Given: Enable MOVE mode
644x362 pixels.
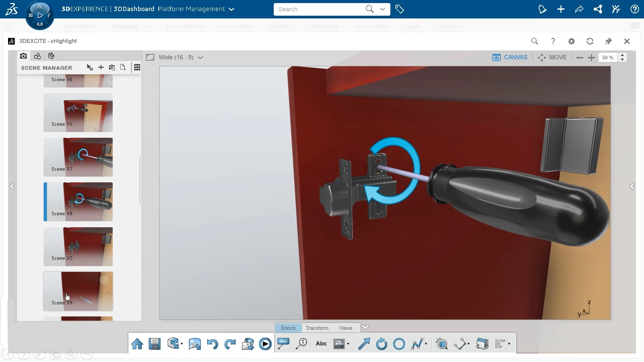Looking at the screenshot, I should point(552,57).
